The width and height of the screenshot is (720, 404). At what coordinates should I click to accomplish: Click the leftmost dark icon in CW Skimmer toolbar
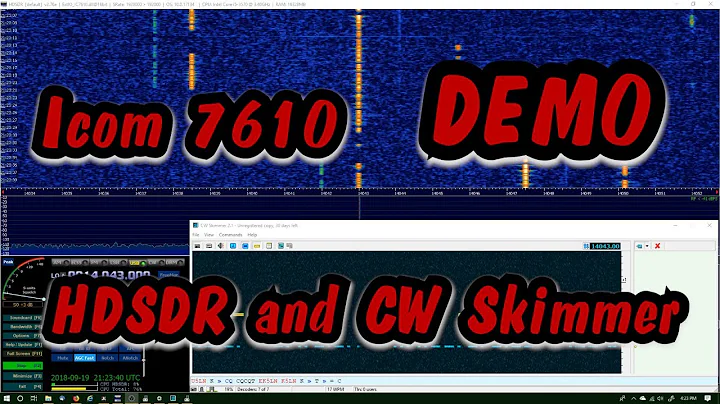197,246
